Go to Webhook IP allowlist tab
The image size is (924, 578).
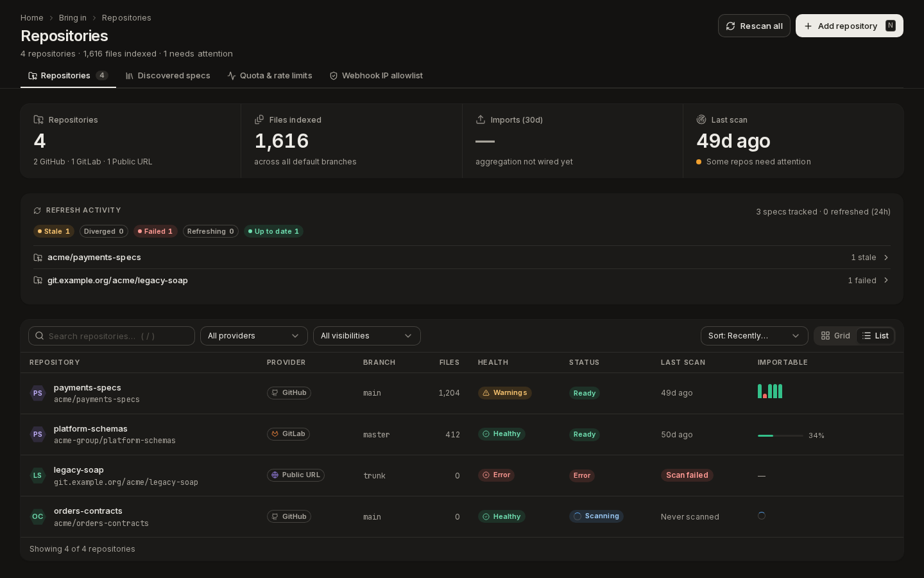pos(376,76)
